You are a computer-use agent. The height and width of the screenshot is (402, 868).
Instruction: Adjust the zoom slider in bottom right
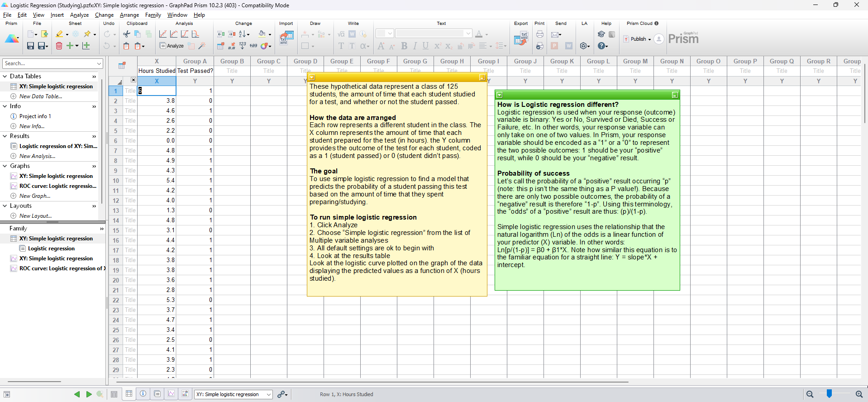[829, 394]
